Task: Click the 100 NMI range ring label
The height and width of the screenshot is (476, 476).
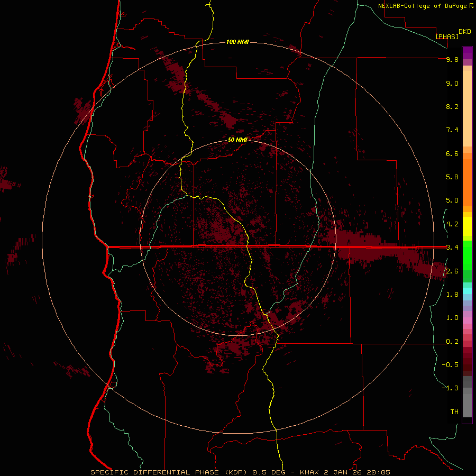Action: click(237, 42)
